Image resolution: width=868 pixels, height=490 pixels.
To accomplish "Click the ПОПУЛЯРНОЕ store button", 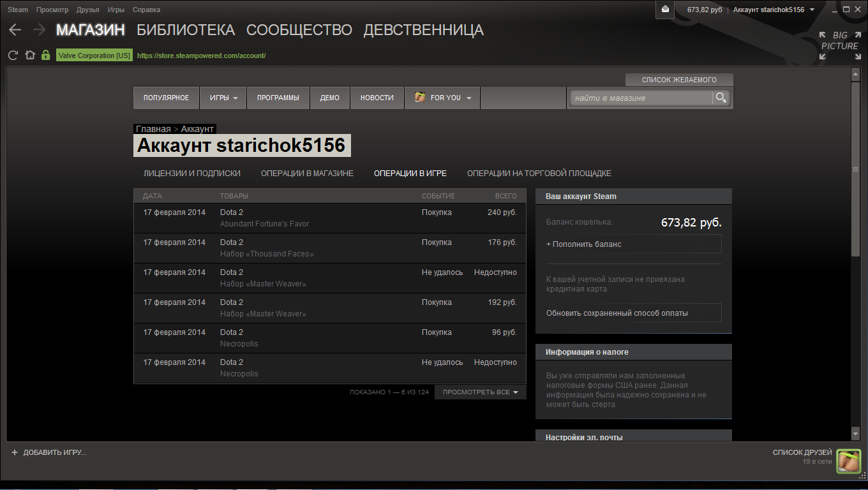I will point(166,98).
